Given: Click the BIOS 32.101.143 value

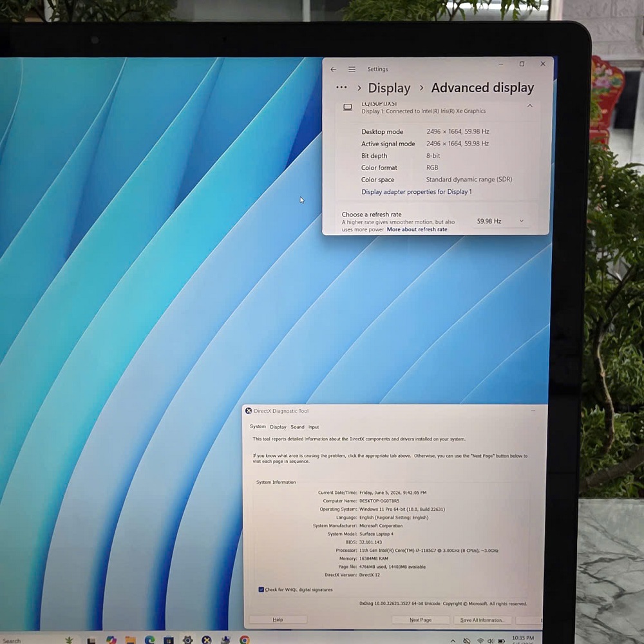Looking at the screenshot, I should coord(370,542).
